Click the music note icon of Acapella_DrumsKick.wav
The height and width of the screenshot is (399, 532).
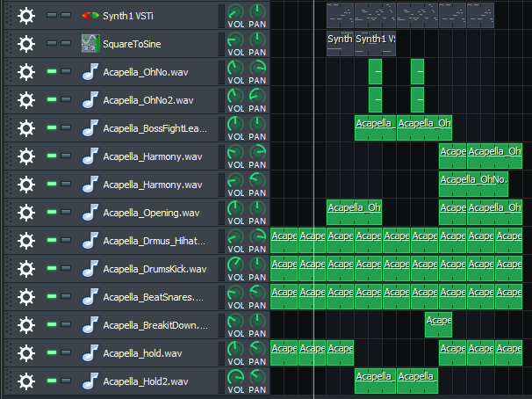[90, 269]
